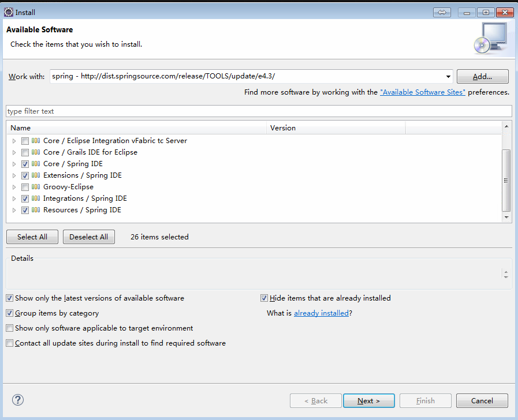
Task: Click category icon beside Resources / Spring IDE
Action: click(x=36, y=210)
